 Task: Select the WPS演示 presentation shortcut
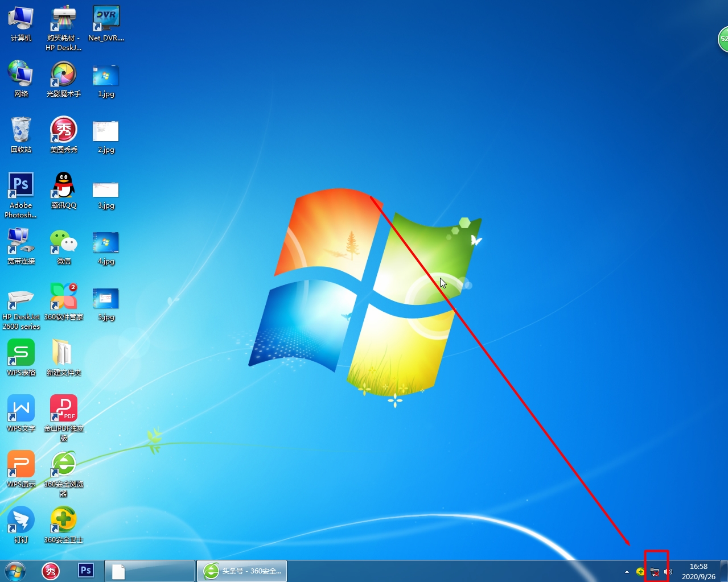pyautogui.click(x=21, y=469)
